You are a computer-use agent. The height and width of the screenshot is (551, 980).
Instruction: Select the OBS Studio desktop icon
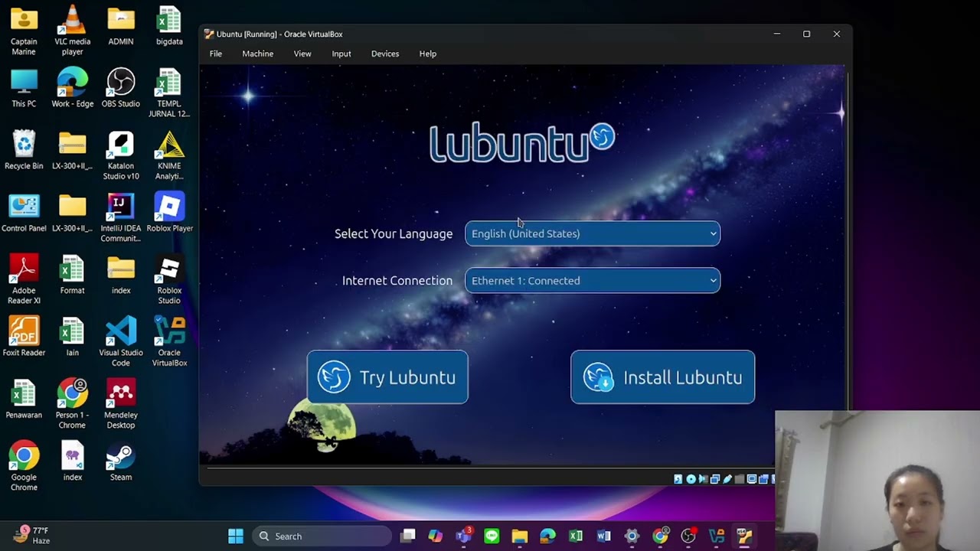[121, 88]
